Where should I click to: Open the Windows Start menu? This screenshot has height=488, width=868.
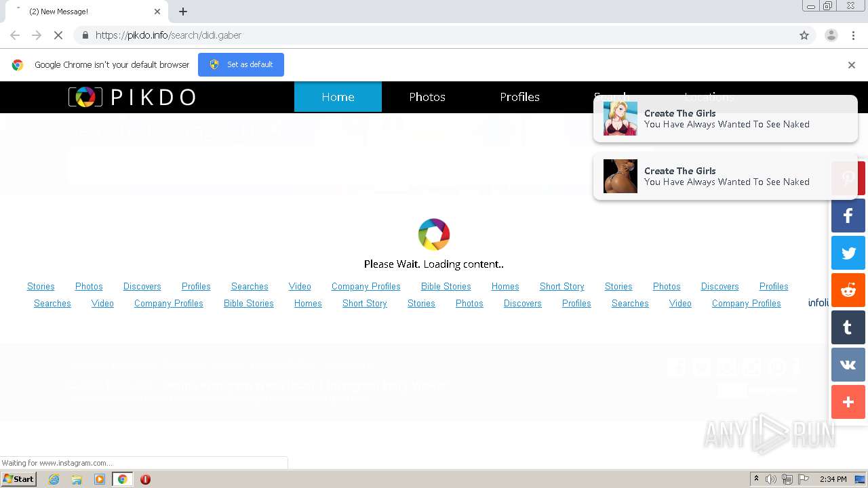(19, 479)
